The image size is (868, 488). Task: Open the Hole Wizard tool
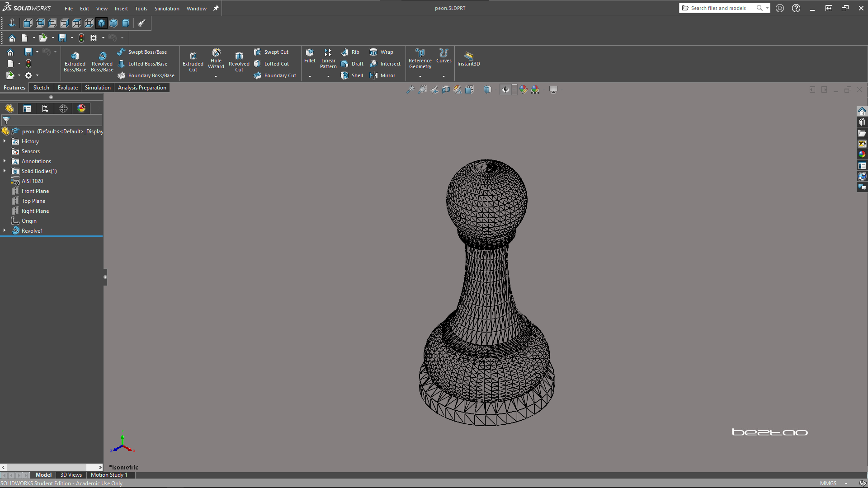pos(216,59)
